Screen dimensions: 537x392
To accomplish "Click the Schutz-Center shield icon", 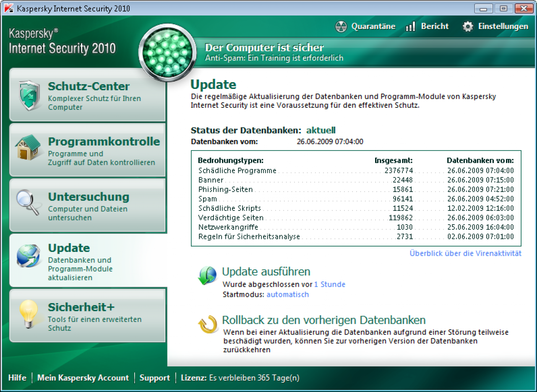I will tap(29, 96).
